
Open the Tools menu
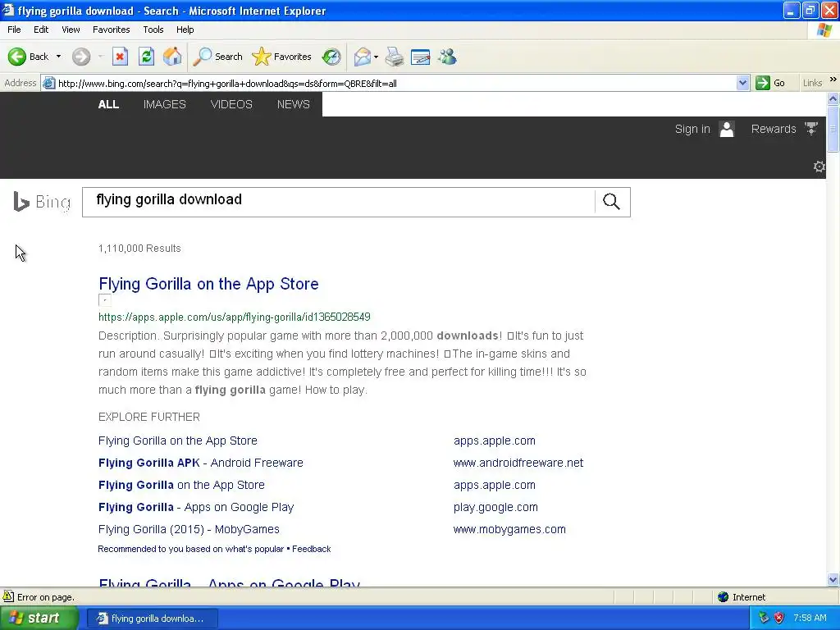(153, 30)
